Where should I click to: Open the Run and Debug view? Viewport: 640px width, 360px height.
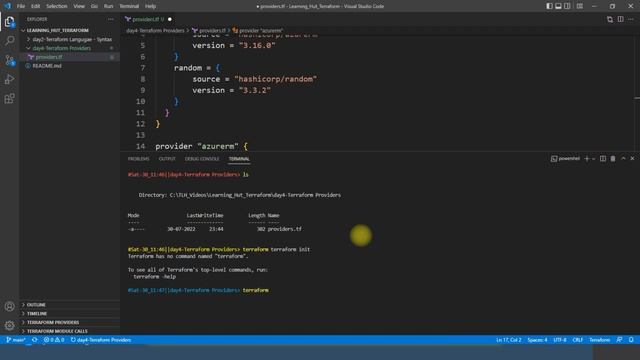point(9,79)
